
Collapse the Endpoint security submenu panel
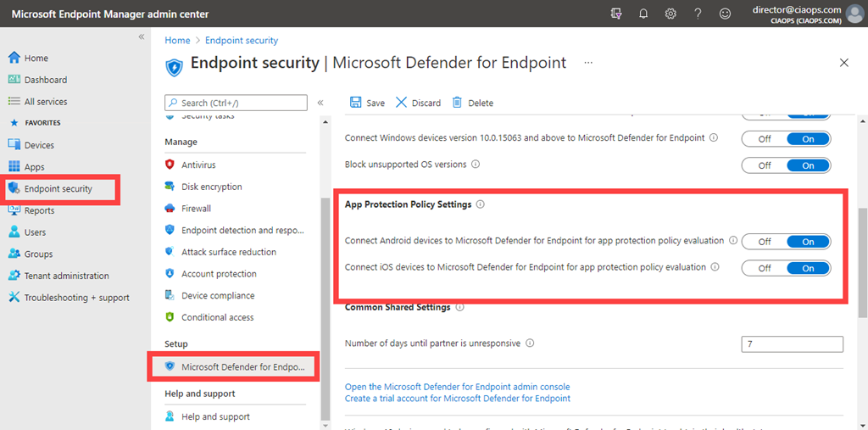pyautogui.click(x=320, y=103)
